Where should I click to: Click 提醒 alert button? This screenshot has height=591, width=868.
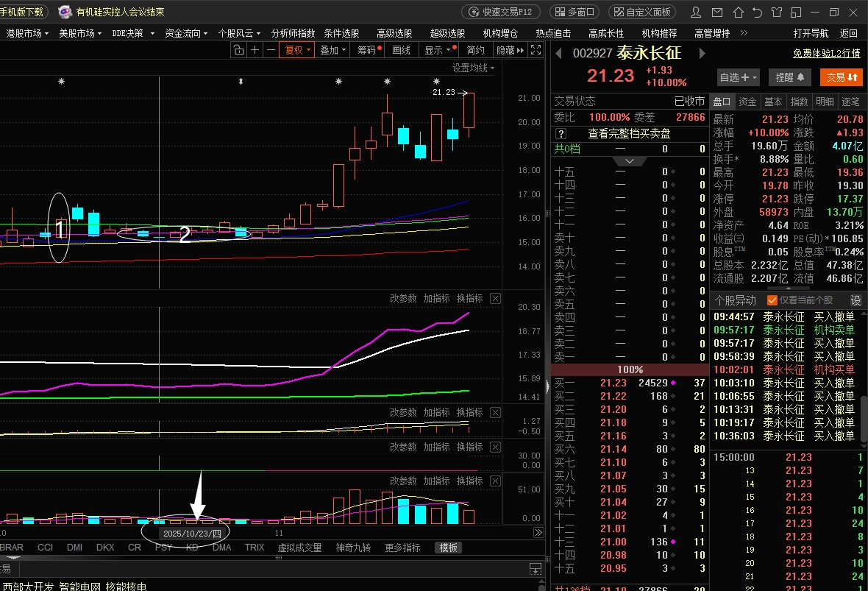click(x=790, y=77)
